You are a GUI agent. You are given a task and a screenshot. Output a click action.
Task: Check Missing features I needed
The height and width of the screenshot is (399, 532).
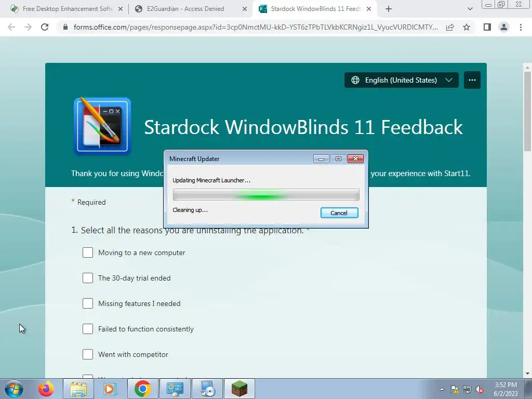[87, 303]
